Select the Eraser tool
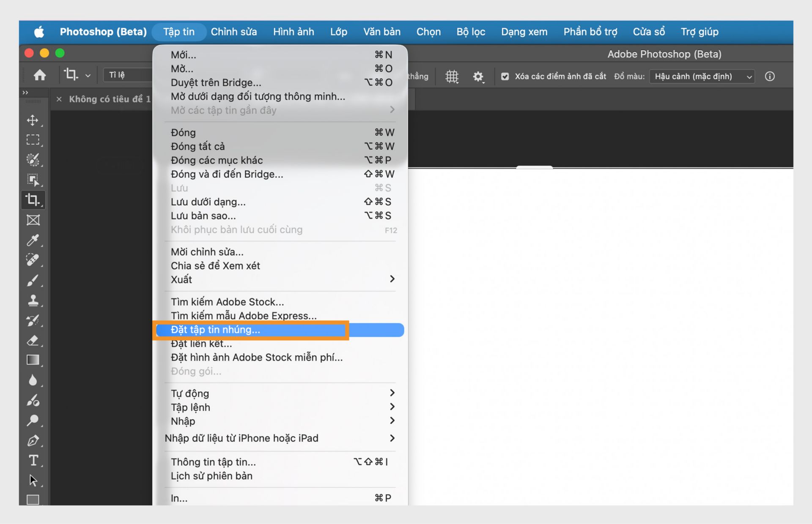The width and height of the screenshot is (812, 524). point(33,341)
